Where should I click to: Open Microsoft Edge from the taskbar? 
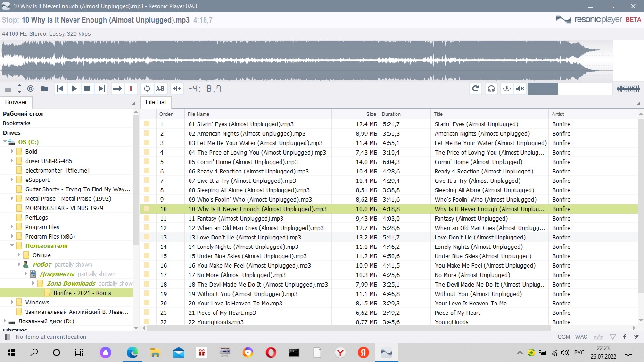[x=132, y=352]
